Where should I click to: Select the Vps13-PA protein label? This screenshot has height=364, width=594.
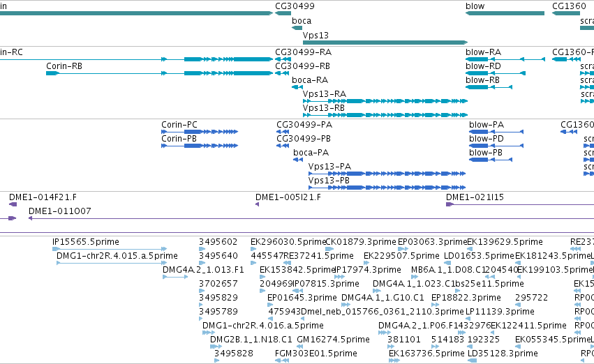329,167
